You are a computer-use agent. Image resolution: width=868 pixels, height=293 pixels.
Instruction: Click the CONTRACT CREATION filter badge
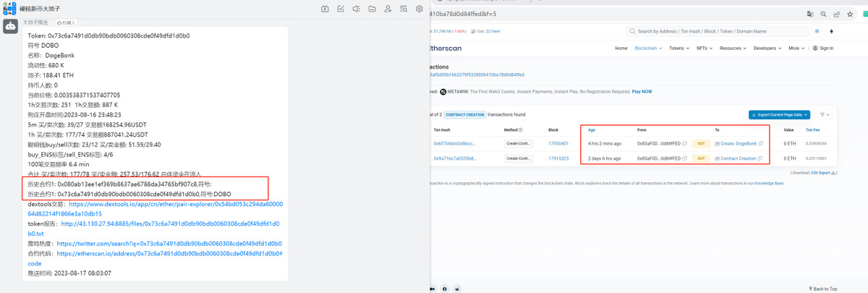coord(464,115)
